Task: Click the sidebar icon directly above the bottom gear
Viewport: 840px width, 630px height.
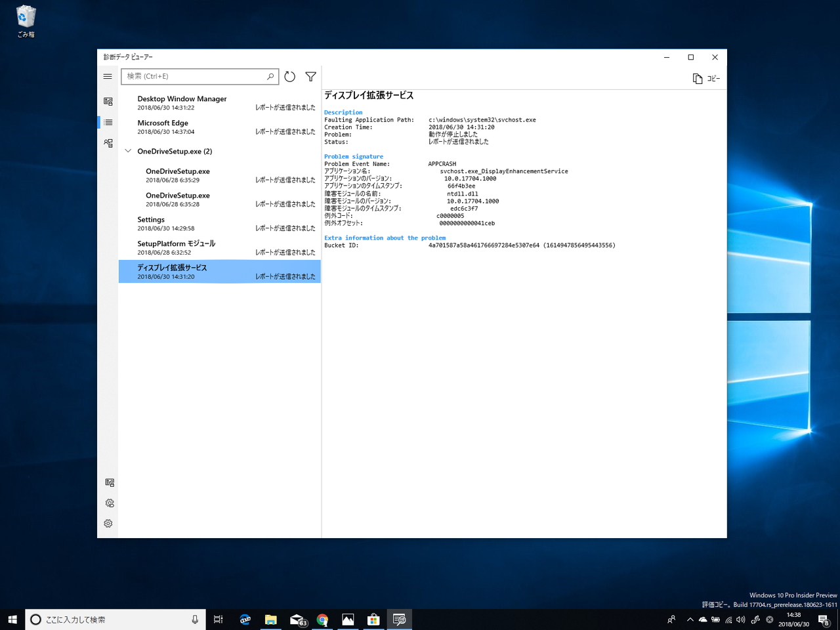Action: 109,503
